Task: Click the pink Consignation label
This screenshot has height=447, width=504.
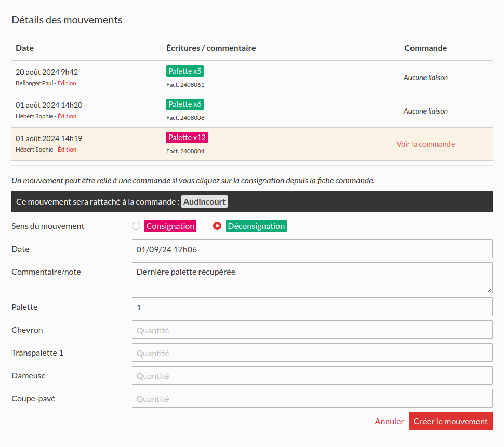Action: (170, 226)
